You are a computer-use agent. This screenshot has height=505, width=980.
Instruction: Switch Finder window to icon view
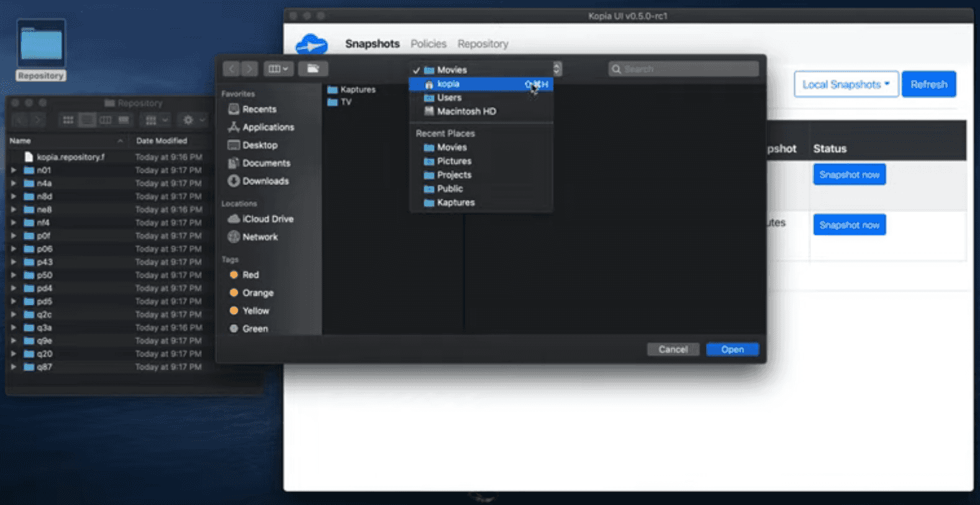(68, 119)
